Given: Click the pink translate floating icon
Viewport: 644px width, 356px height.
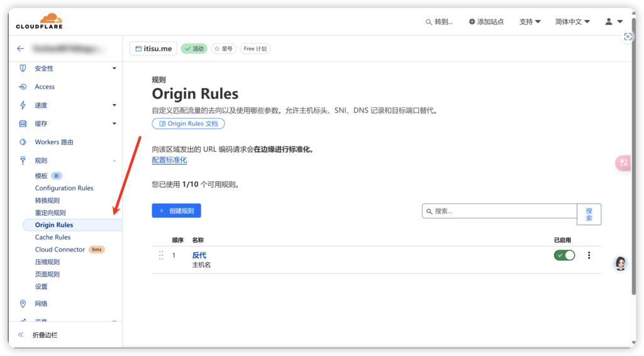Looking at the screenshot, I should 623,163.
